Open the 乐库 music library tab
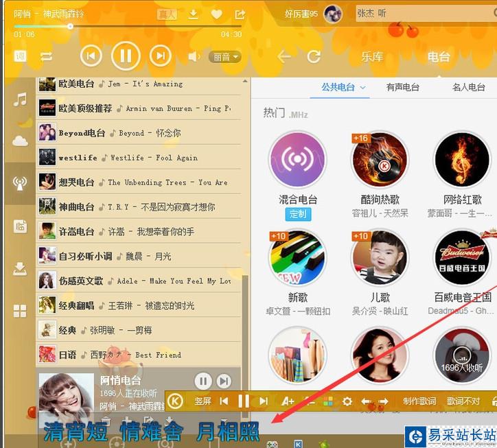Image resolution: width=497 pixels, height=448 pixels. (373, 57)
